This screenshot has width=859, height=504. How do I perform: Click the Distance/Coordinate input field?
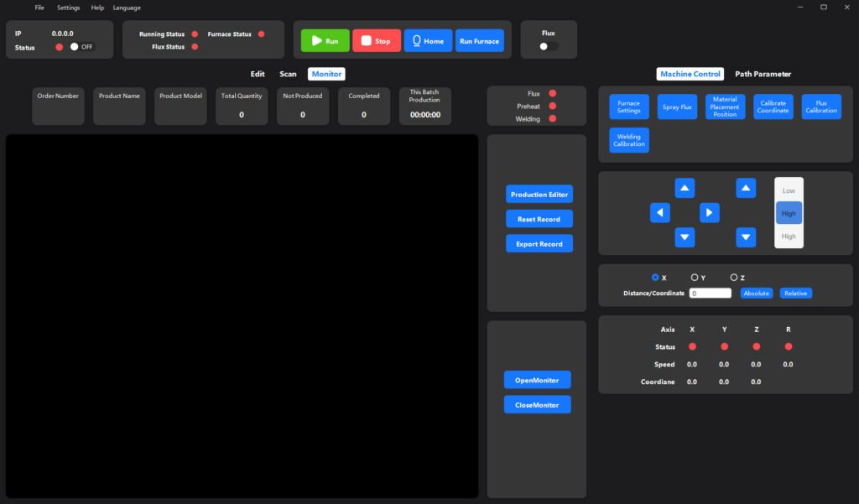710,294
